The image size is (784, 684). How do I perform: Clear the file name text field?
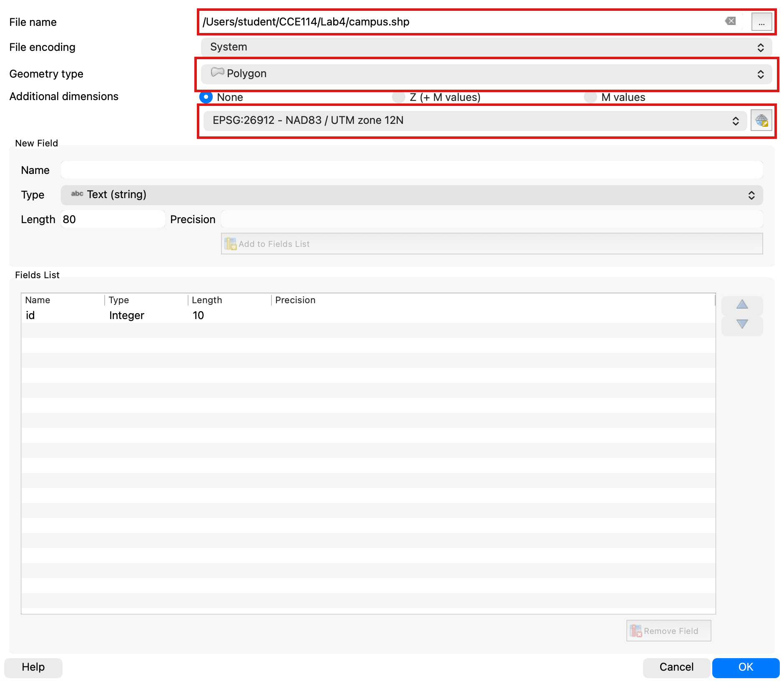730,21
